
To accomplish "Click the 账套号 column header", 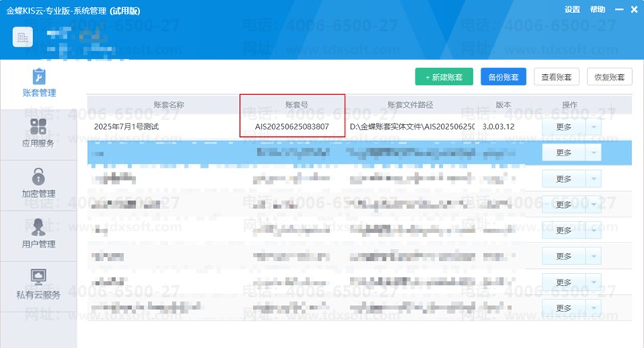I will (x=296, y=105).
